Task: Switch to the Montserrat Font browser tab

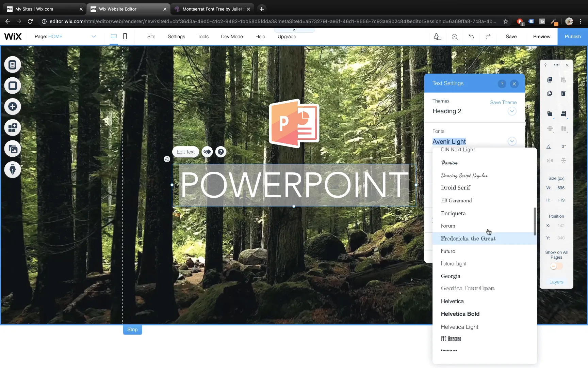Action: point(213,9)
